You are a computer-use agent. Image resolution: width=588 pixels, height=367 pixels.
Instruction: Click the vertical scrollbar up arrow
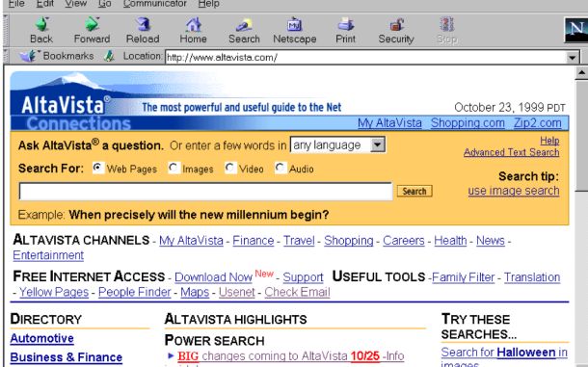[581, 72]
